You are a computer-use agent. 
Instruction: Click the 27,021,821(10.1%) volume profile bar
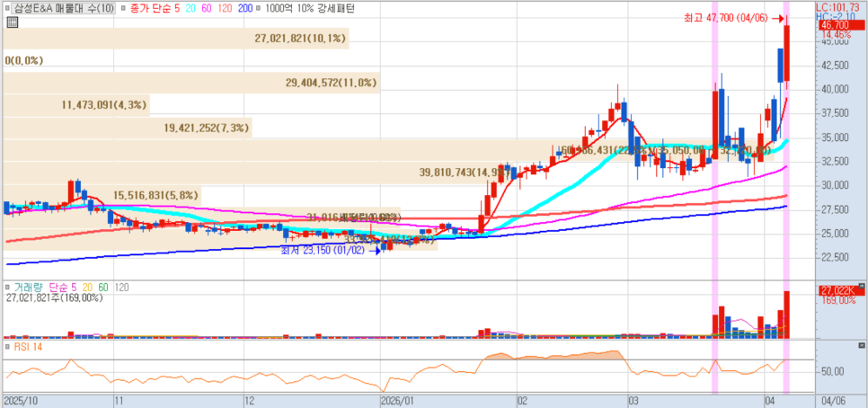pos(176,39)
